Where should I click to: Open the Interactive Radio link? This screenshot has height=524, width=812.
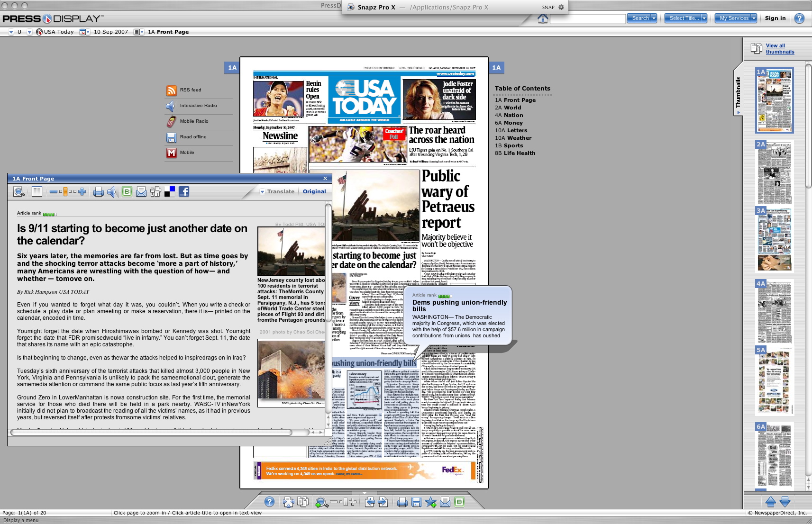198,106
